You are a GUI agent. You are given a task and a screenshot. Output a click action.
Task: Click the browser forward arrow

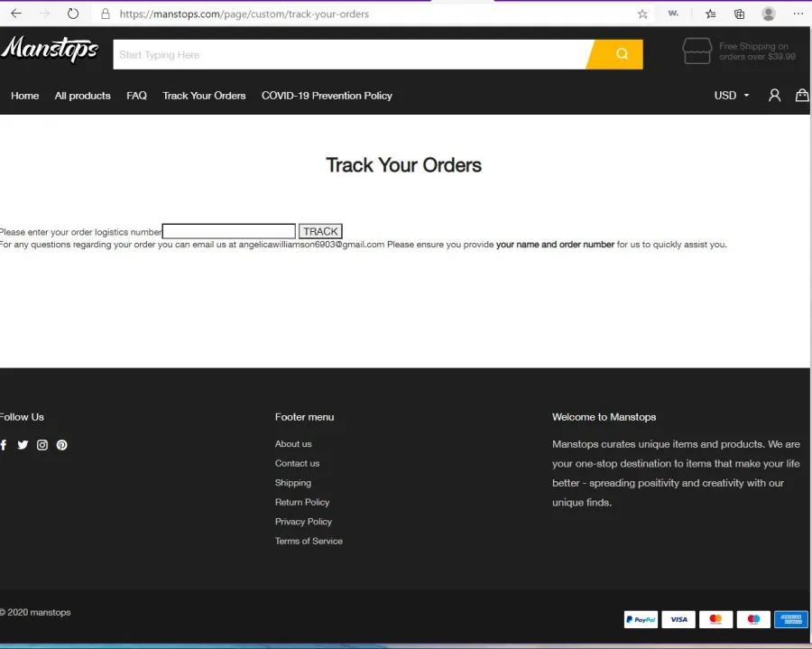click(44, 14)
